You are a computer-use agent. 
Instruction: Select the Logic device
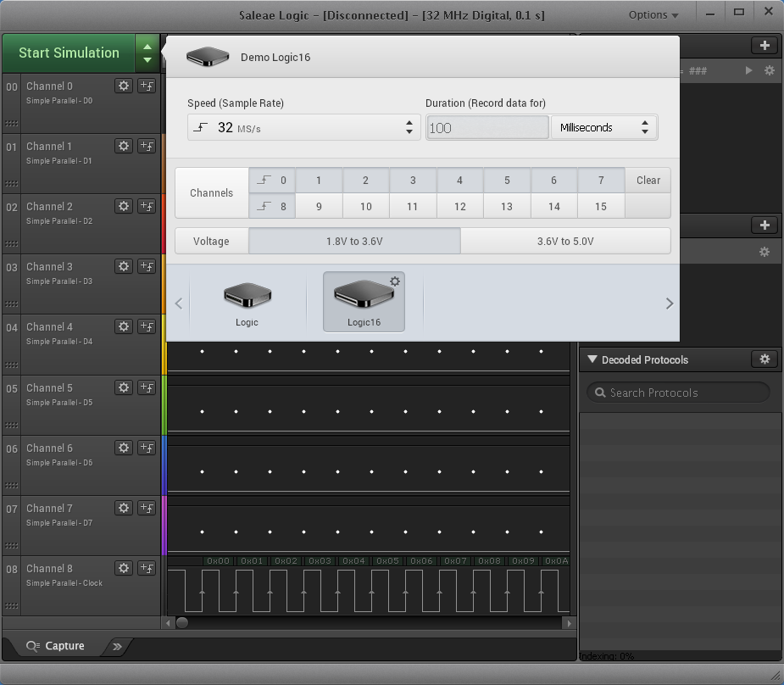tap(247, 303)
